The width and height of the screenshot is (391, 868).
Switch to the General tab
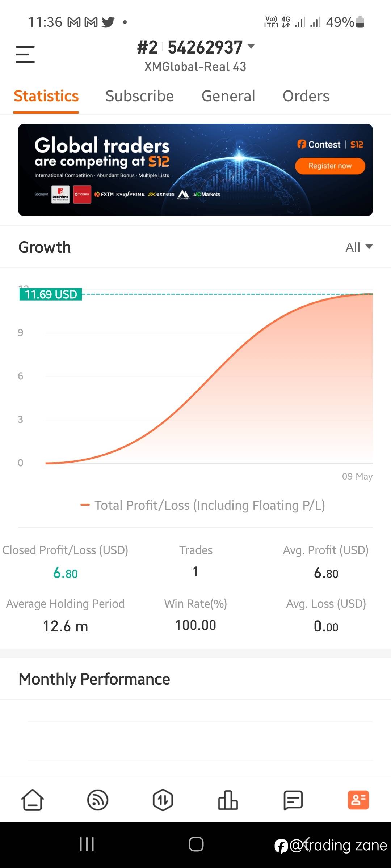228,96
